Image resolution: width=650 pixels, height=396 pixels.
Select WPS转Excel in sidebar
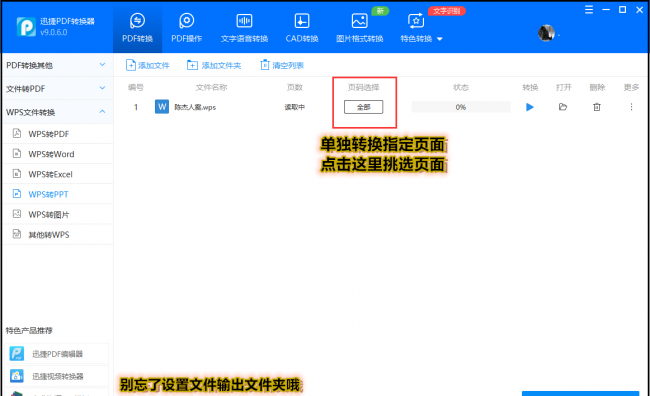pos(58,174)
